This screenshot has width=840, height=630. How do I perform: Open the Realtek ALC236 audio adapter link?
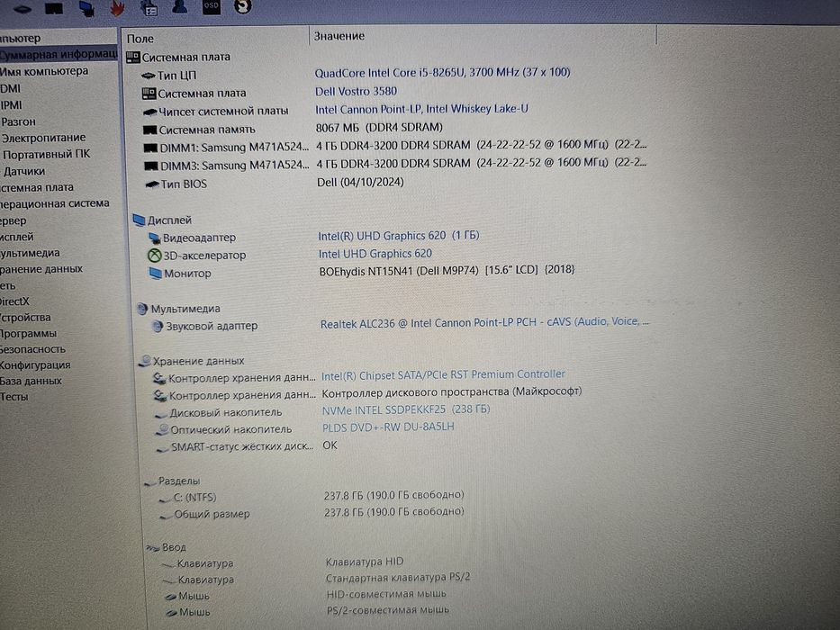[x=484, y=322]
